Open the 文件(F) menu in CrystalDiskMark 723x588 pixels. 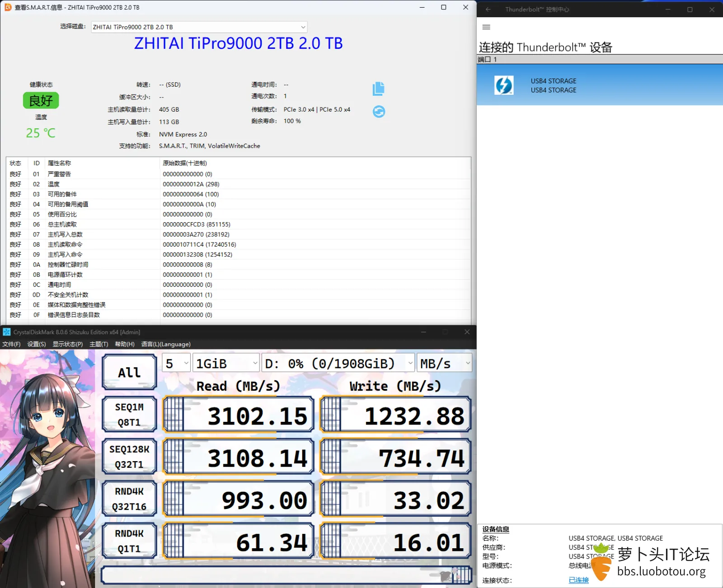coord(11,344)
